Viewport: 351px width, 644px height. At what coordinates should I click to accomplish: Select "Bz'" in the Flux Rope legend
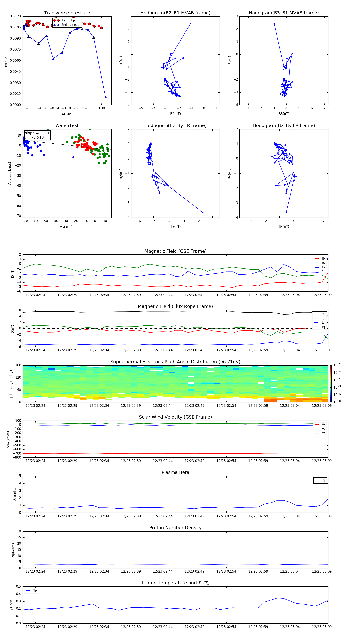[320, 323]
